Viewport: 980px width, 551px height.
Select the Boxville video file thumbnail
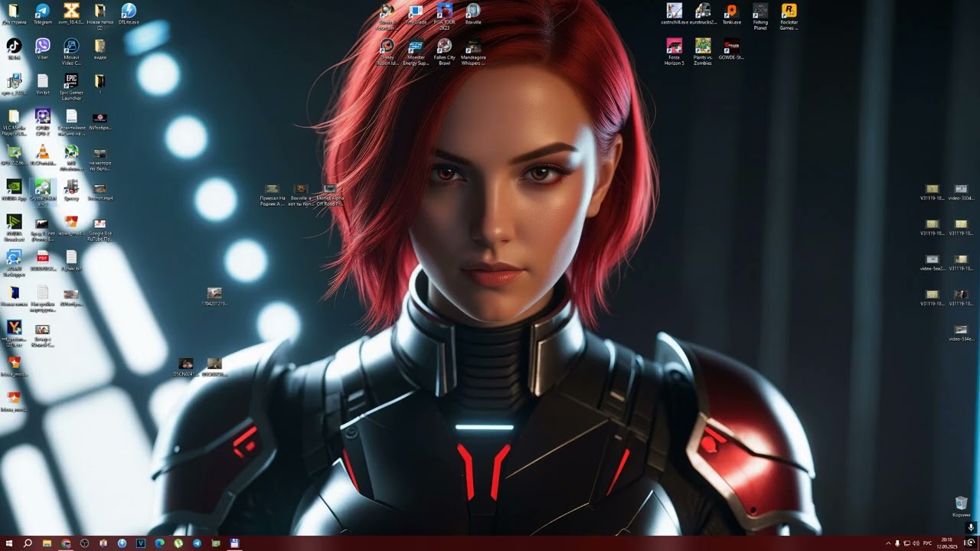click(x=300, y=195)
